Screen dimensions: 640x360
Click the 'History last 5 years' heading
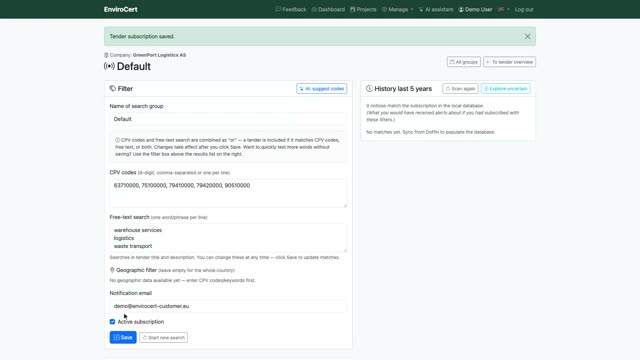click(403, 89)
